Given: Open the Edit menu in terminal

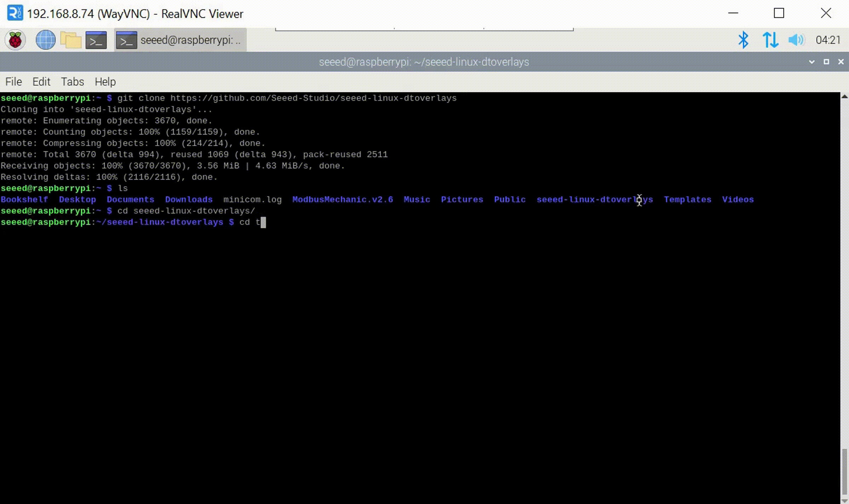Looking at the screenshot, I should [x=41, y=82].
